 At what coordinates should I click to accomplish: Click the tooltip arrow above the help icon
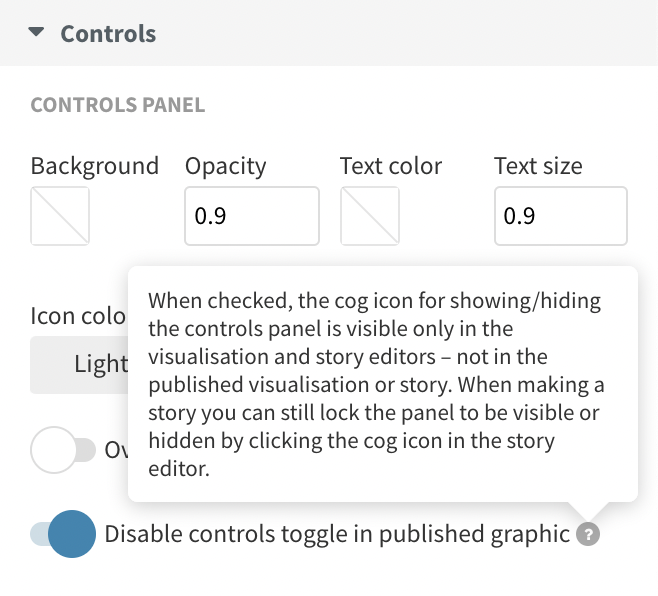coord(588,509)
